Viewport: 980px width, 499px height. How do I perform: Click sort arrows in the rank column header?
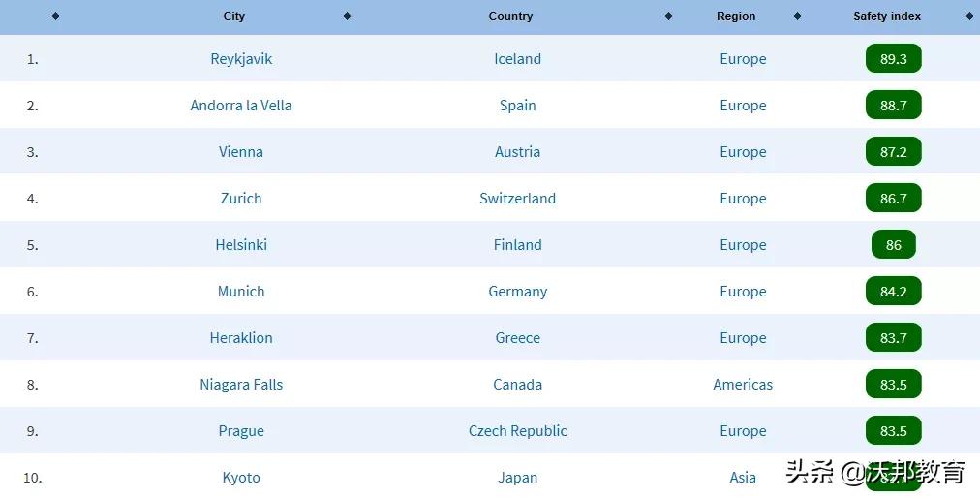55,16
